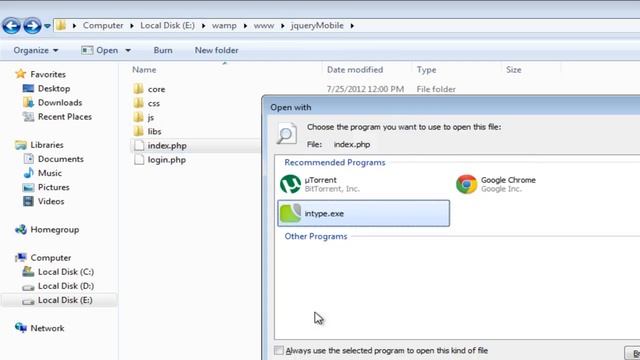
Task: Click the file name login.php
Action: point(167,160)
